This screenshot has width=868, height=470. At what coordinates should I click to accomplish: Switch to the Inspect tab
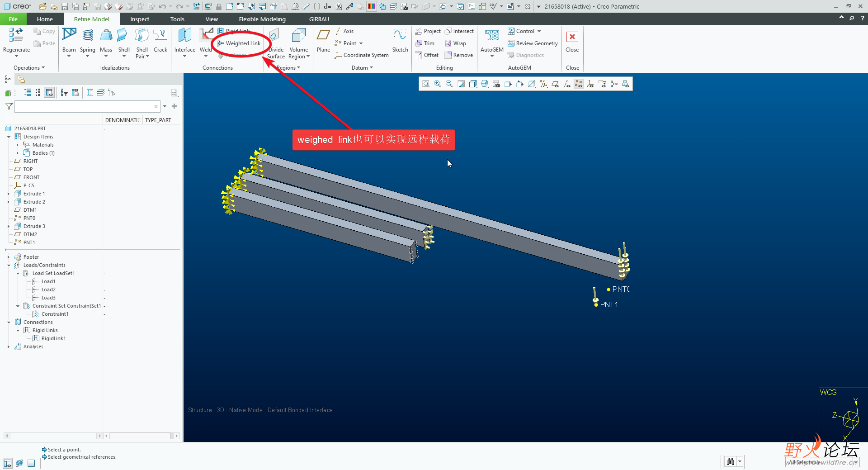(x=140, y=19)
